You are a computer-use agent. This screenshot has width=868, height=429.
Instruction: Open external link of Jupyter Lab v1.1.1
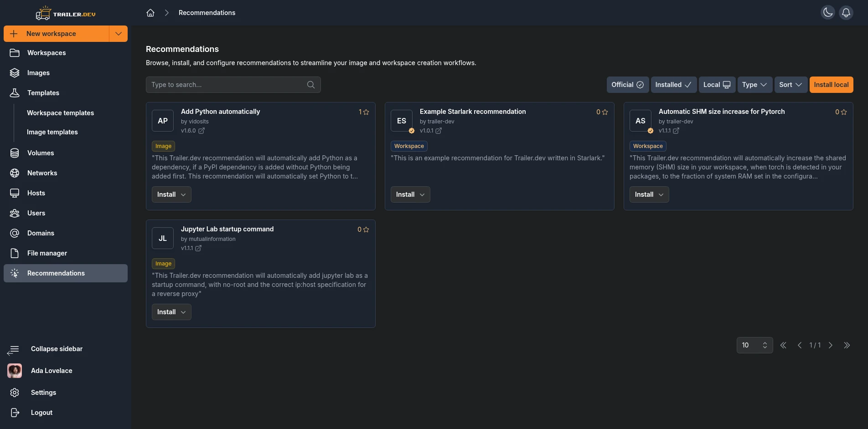coord(198,248)
